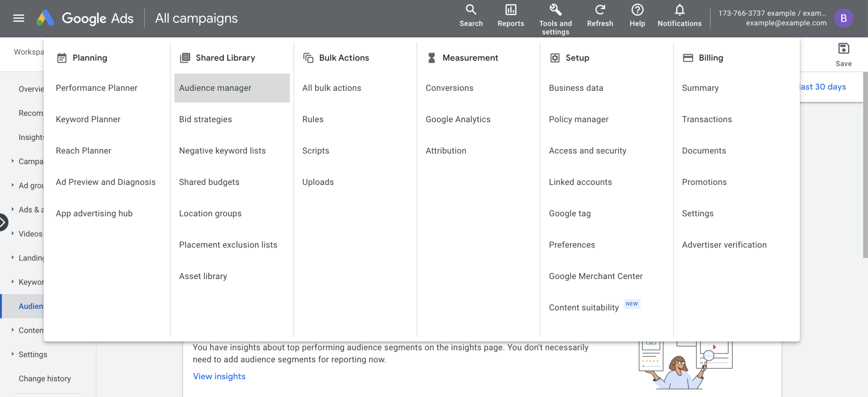
Task: Open Google Merchant Center
Action: pos(595,276)
